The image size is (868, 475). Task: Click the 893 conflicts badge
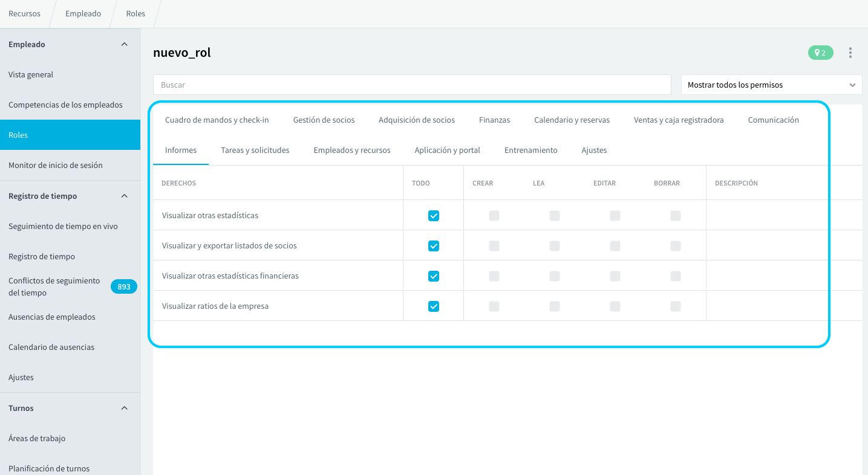click(x=124, y=286)
